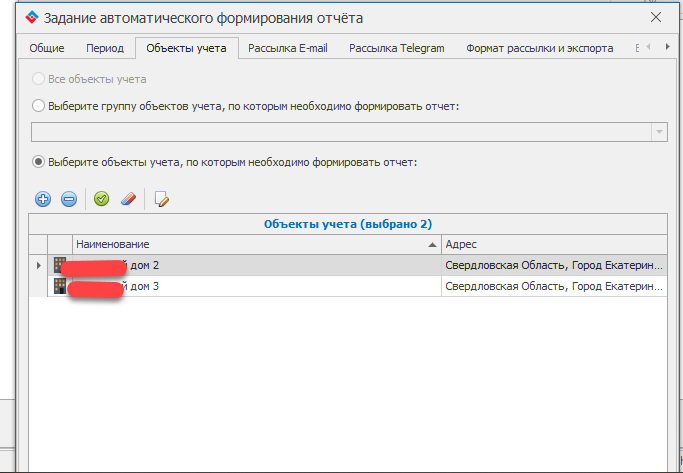Open the 'Формат рассылки и экспорта' tab
683x473 pixels.
click(x=539, y=48)
